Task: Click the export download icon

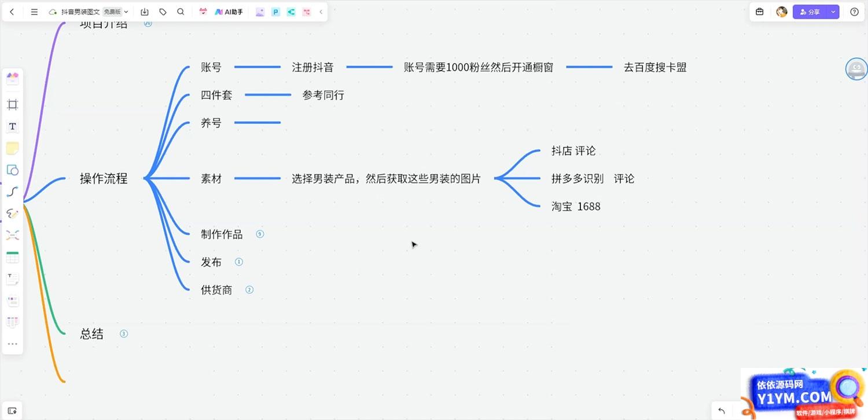Action: click(145, 12)
